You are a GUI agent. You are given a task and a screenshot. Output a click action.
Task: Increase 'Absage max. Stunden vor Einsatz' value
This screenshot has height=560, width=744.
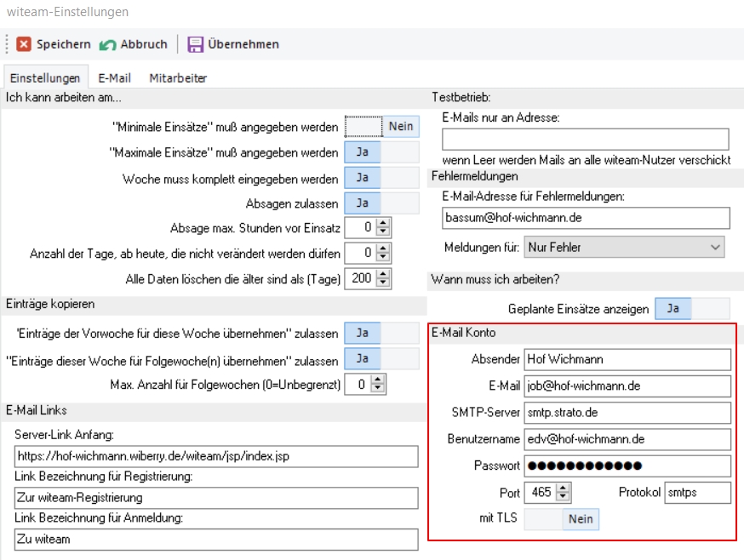383,223
